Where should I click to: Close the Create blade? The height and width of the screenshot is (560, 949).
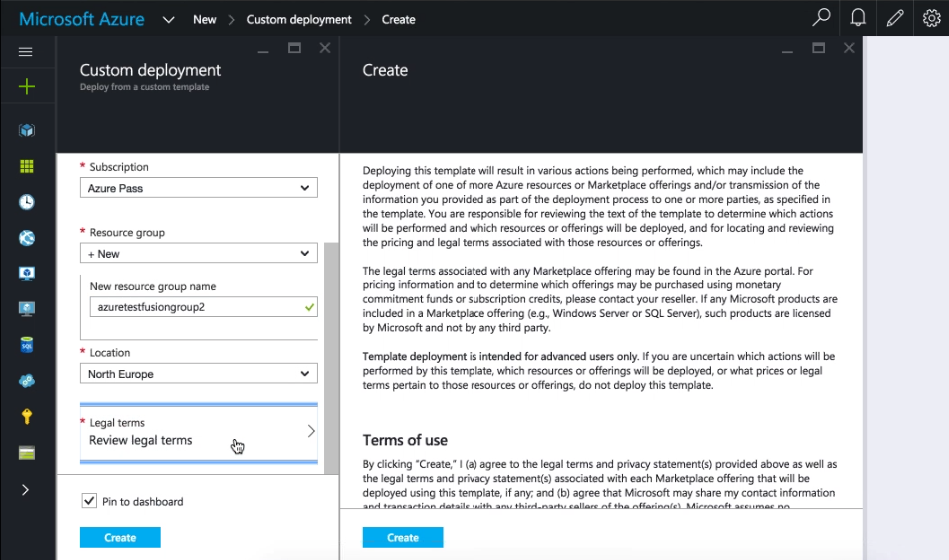click(850, 48)
